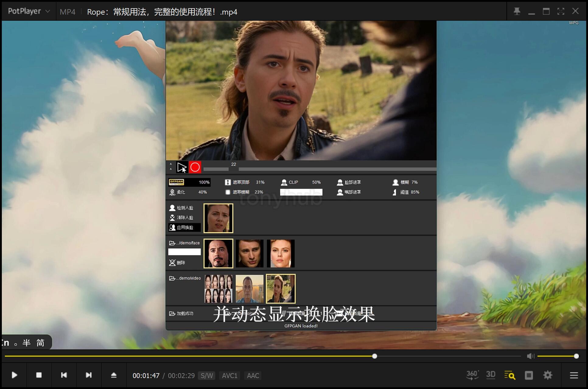Select the second male source face thumbnail
This screenshot has height=389, width=588.
coord(250,254)
